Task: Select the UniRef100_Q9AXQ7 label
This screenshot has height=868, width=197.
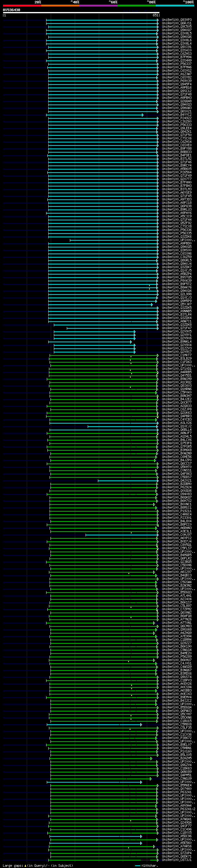Action: [176, 30]
